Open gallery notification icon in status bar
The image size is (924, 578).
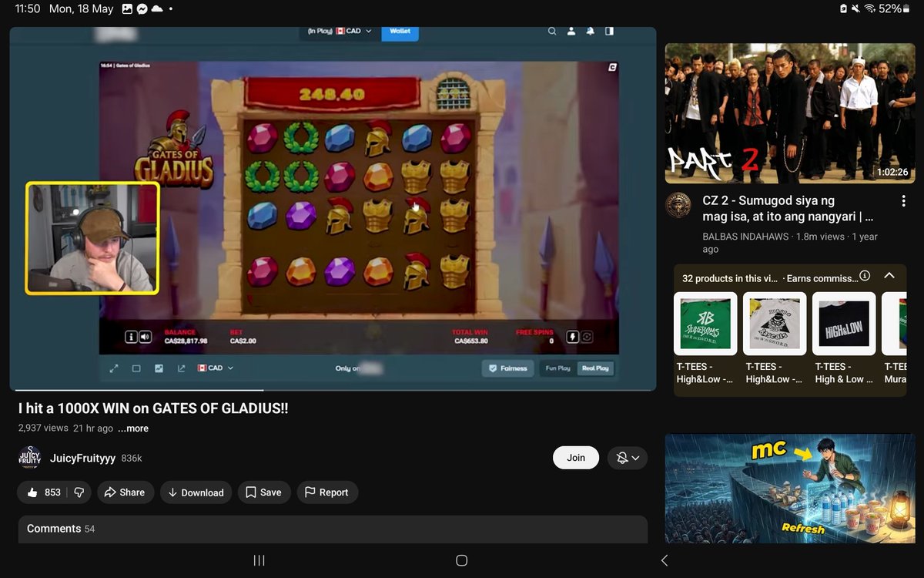128,8
